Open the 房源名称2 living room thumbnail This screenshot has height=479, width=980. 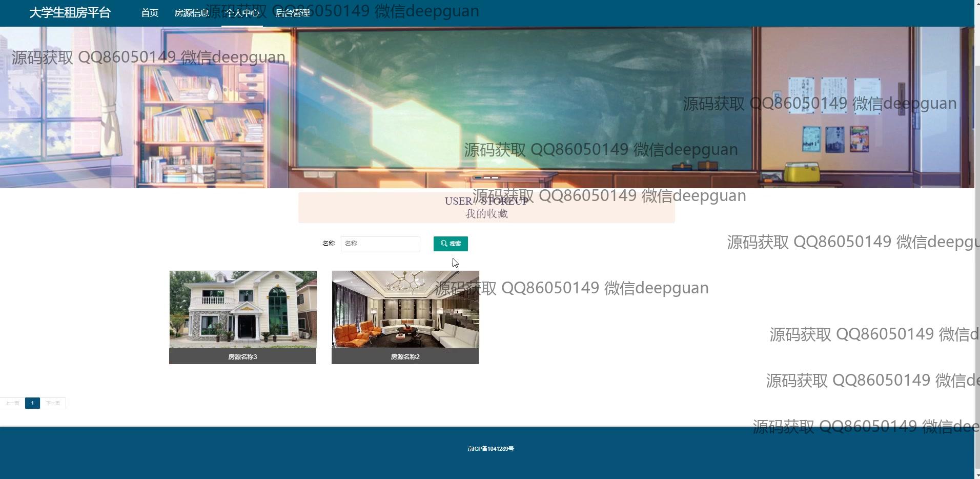pos(405,309)
